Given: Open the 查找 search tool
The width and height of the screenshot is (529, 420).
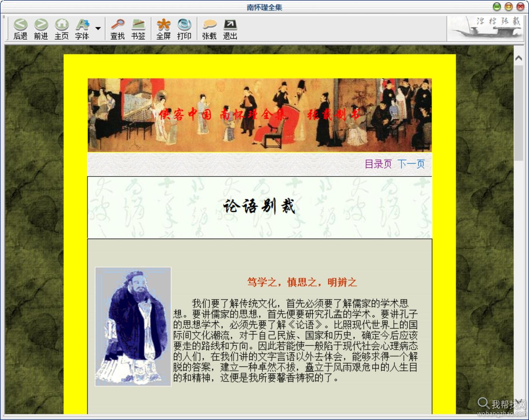Looking at the screenshot, I should [x=117, y=29].
